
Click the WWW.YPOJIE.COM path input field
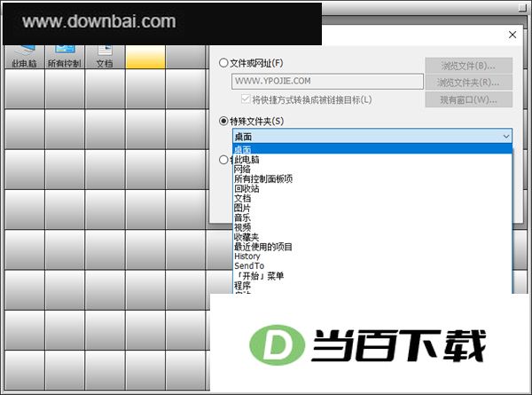coord(327,82)
